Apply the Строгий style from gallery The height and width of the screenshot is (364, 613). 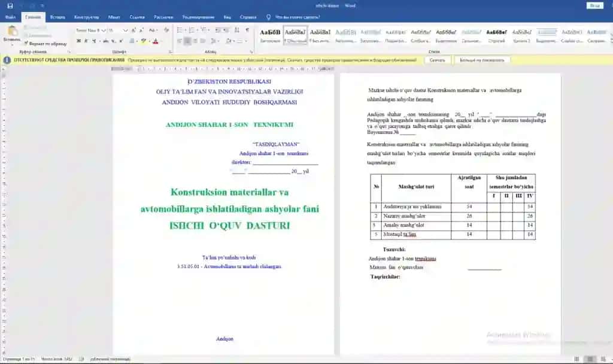(496, 35)
